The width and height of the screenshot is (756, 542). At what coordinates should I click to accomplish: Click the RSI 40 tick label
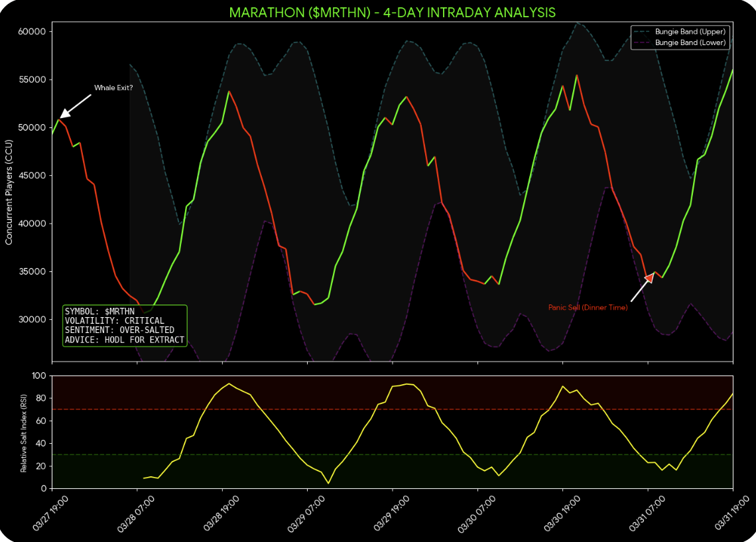42,444
